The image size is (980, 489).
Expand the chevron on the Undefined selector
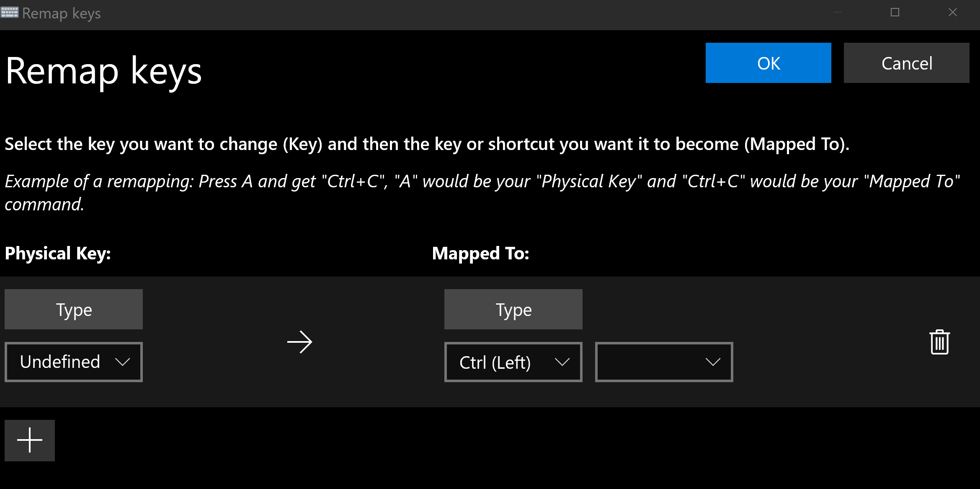[x=123, y=362]
